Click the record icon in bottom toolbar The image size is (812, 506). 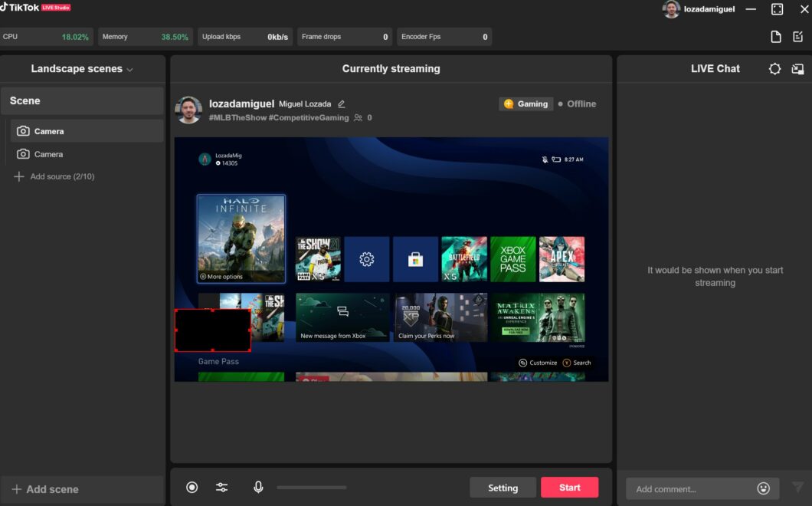coord(192,488)
